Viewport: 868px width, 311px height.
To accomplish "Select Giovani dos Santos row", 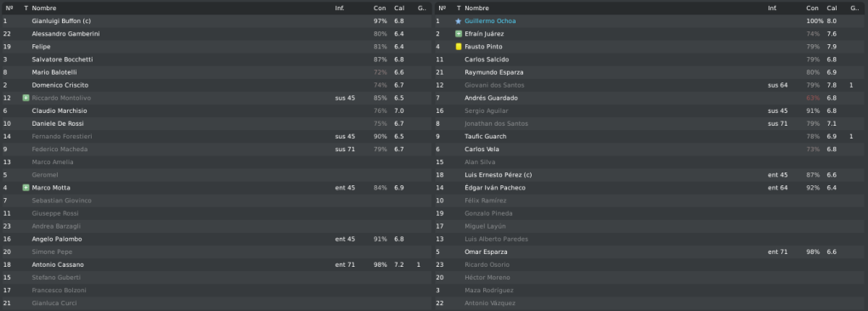I will point(651,85).
